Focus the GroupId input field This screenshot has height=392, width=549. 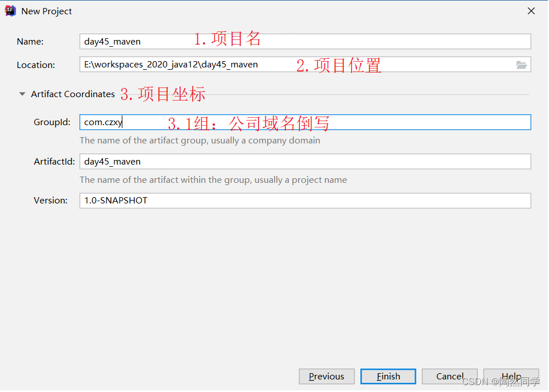pyautogui.click(x=305, y=122)
